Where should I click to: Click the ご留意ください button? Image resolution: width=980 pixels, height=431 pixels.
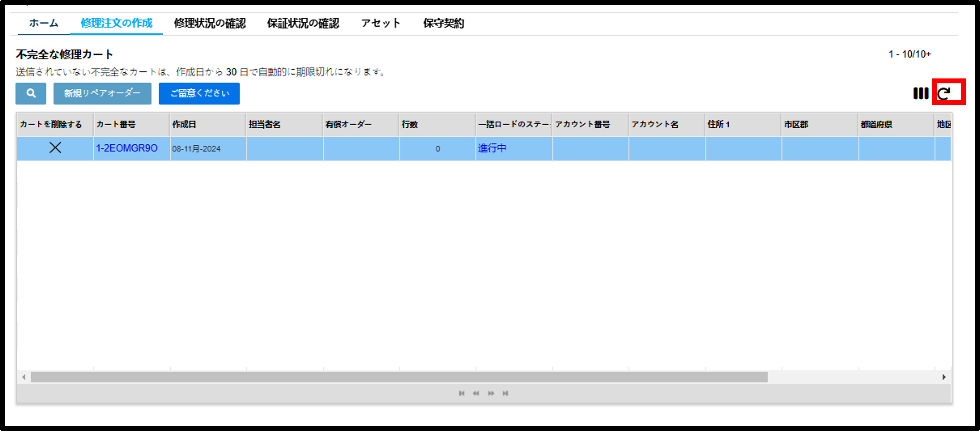tap(199, 93)
